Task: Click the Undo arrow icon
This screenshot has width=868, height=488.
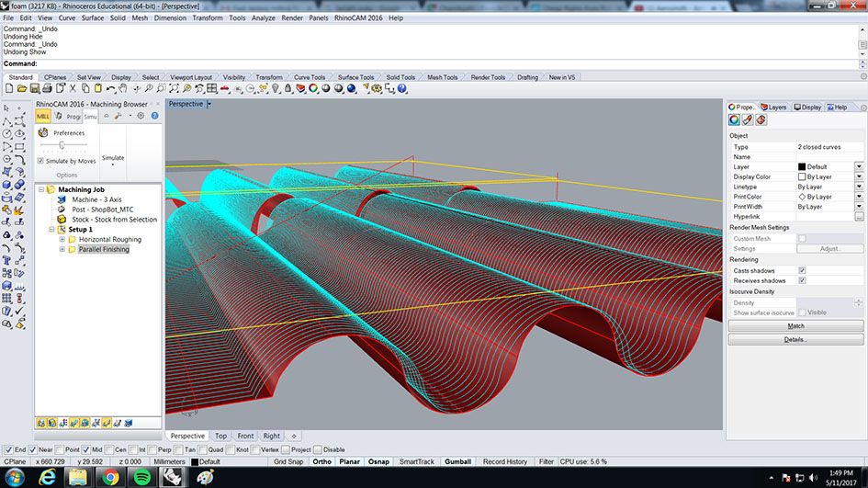Action: coord(111,88)
